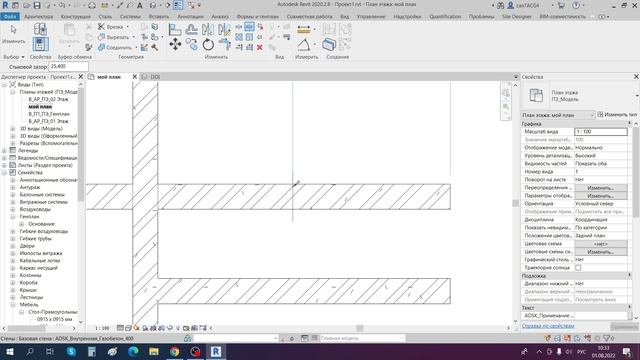This screenshot has width=640, height=360.
Task: Expand the 3D виды (Модель) tree node
Action: (x=13, y=129)
